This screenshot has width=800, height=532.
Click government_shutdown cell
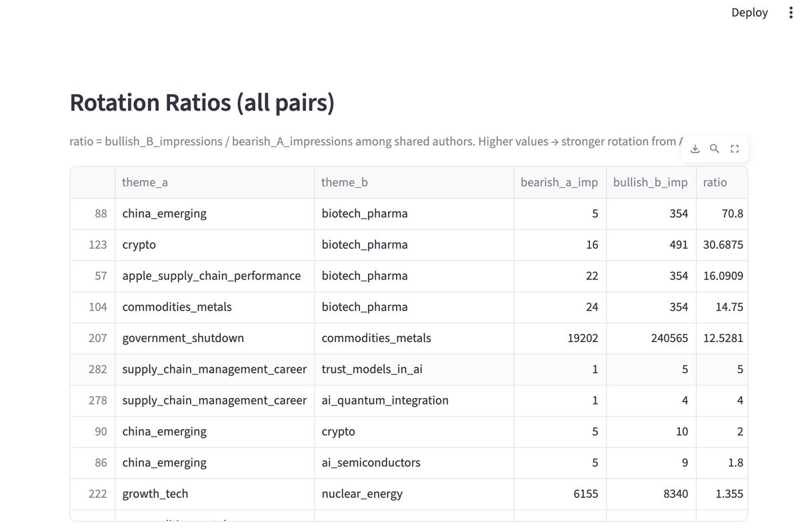point(215,338)
